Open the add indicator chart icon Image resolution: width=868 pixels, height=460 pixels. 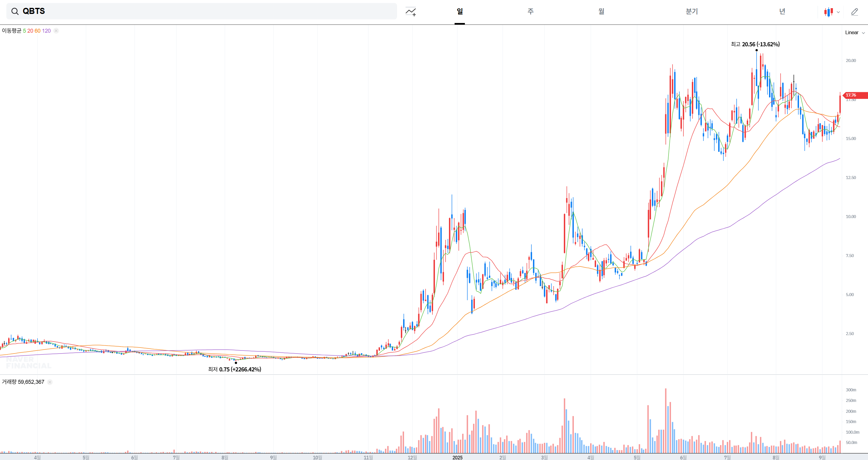(x=410, y=11)
